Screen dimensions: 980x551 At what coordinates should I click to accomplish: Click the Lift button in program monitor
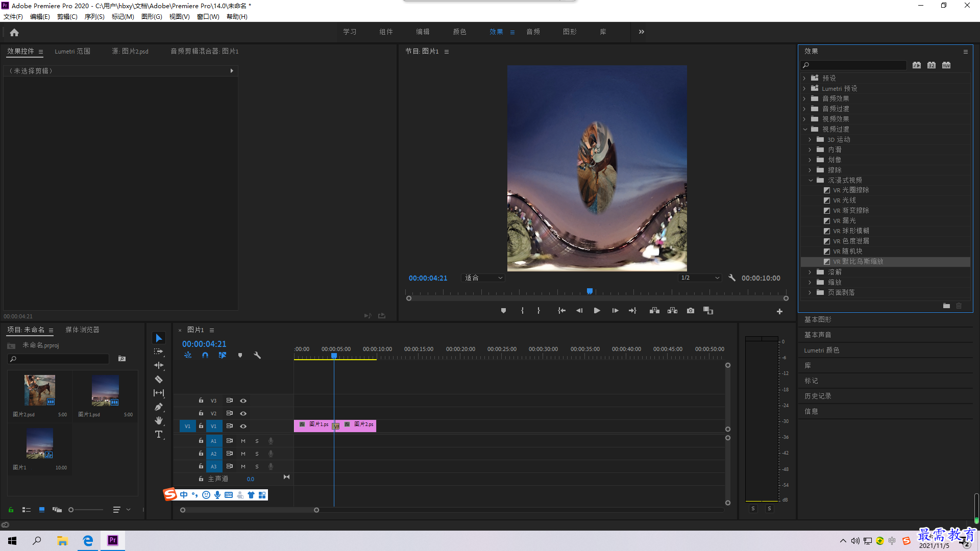coord(654,311)
